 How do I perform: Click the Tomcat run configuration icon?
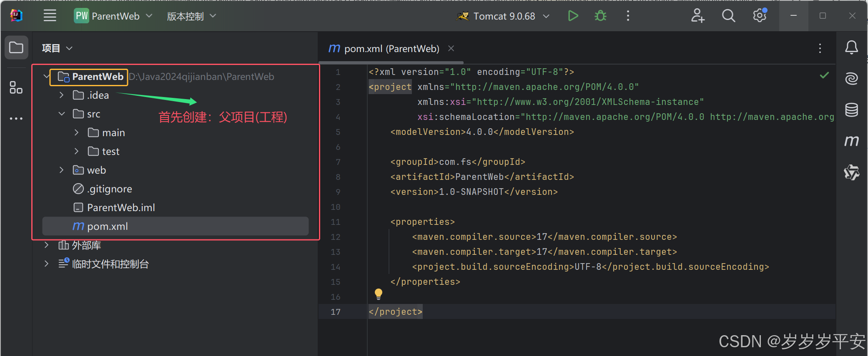[x=463, y=16]
